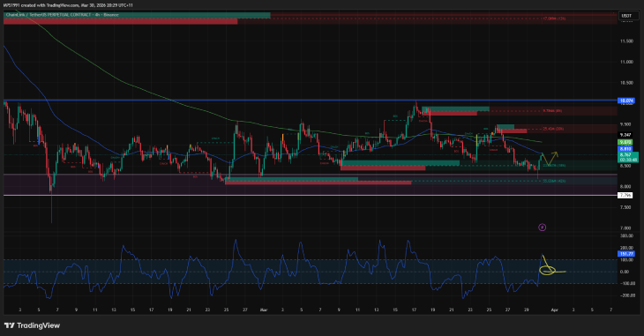Click the 10.500 price axis value
Screen dimensions: 644x336
(x=626, y=83)
